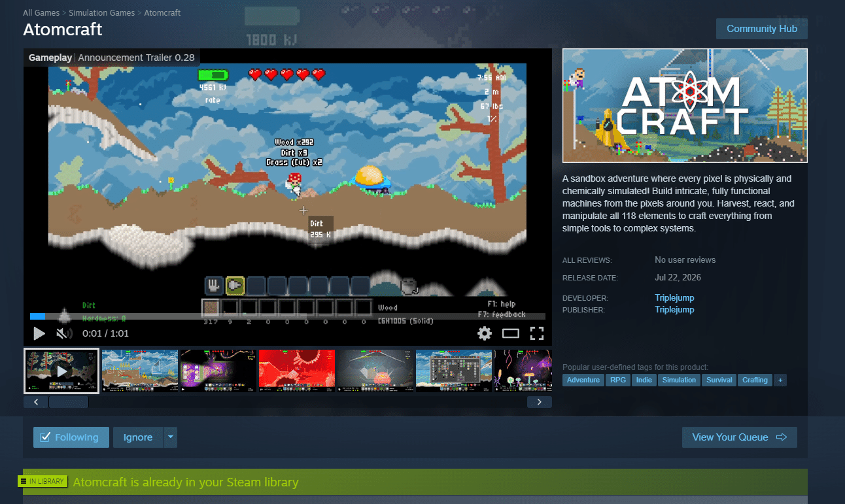Browse the Indie tag
The height and width of the screenshot is (504, 845).
click(644, 380)
